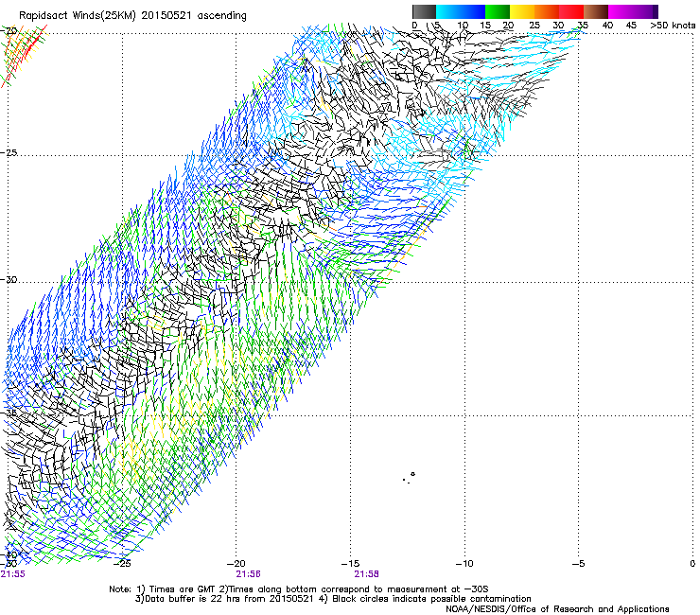Click the note line starting "Note: 1) Times are GMT"
This screenshot has height=615, width=700.
[x=298, y=589]
